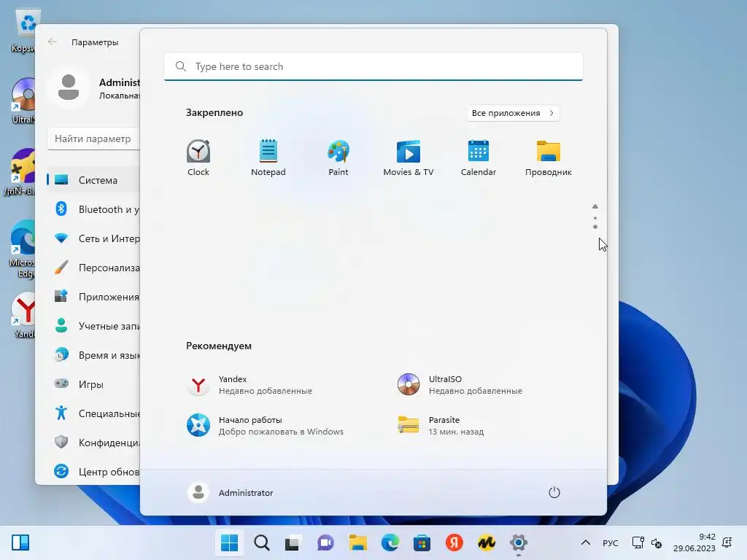
Task: Click the Administrator avatar in Settings
Action: tap(69, 87)
